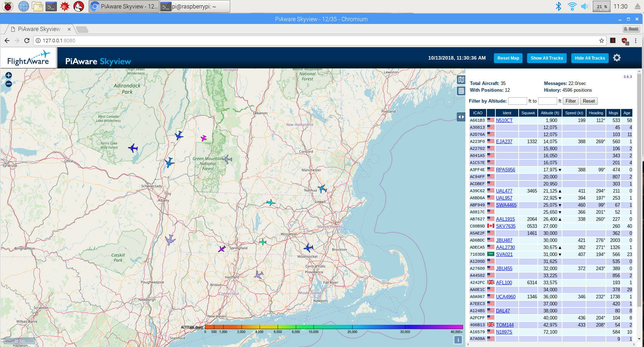Zoom in using the map plus icon
Viewport: 644px width, 347px height.
pos(8,75)
